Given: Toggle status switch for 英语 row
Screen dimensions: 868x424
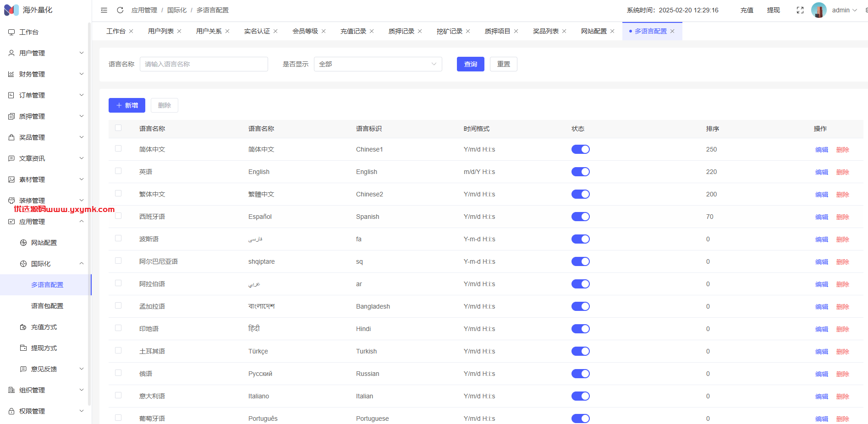Looking at the screenshot, I should [x=580, y=172].
